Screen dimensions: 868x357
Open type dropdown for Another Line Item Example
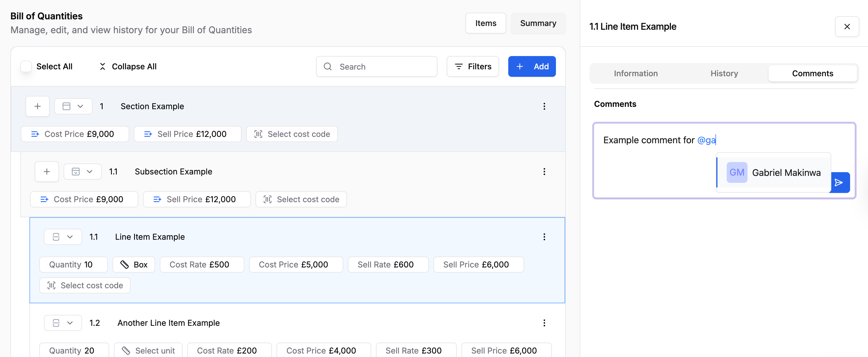pos(63,323)
